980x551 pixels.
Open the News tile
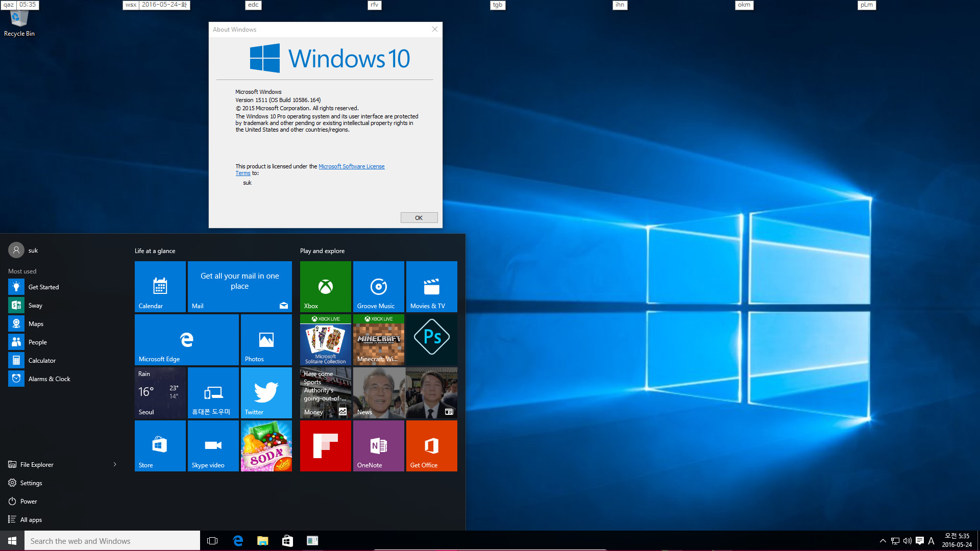[x=405, y=393]
